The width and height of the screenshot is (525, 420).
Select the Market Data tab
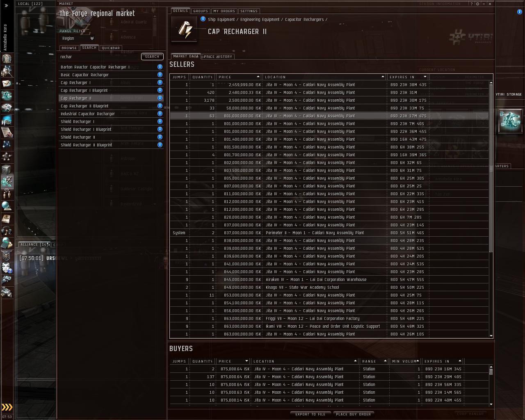click(x=186, y=56)
